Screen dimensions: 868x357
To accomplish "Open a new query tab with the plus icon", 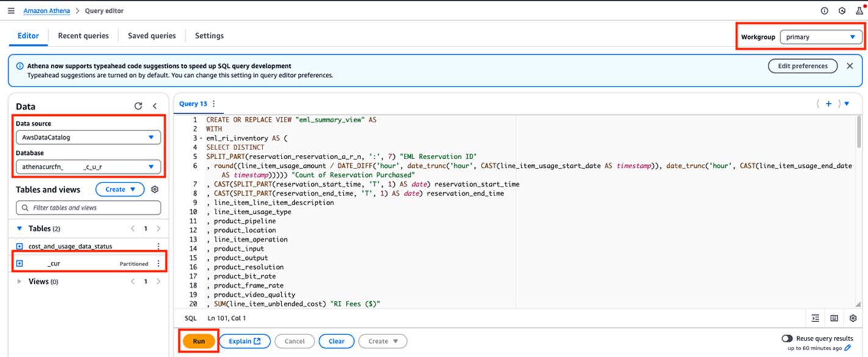I will point(828,103).
